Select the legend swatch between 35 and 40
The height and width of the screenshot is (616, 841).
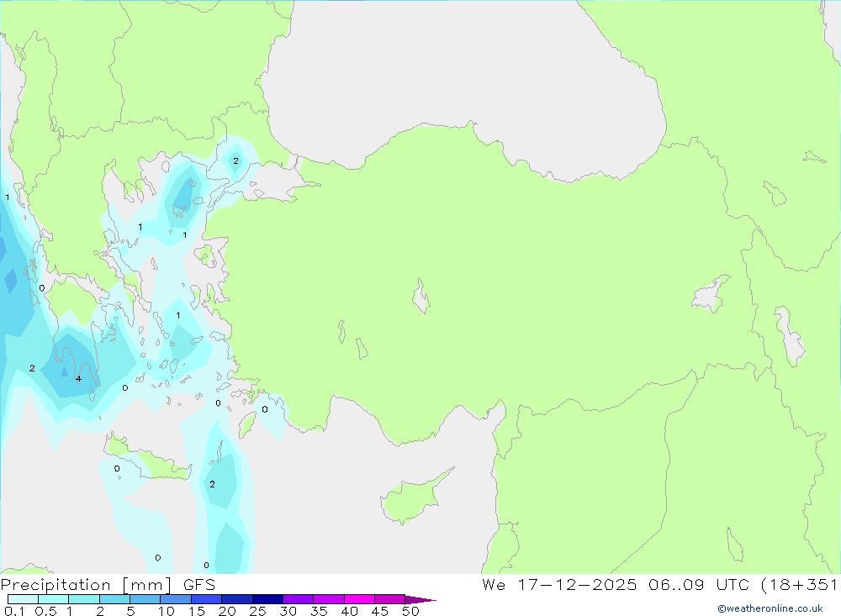pos(329,599)
